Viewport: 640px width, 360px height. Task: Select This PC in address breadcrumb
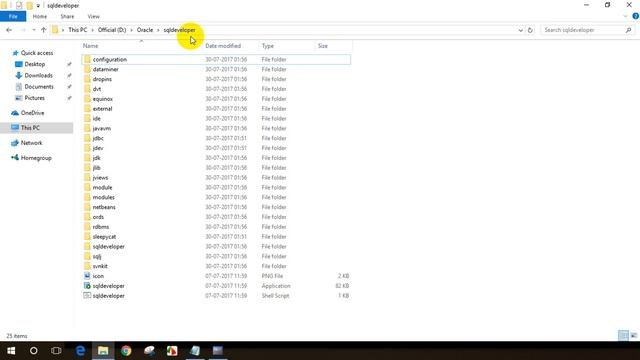click(78, 30)
